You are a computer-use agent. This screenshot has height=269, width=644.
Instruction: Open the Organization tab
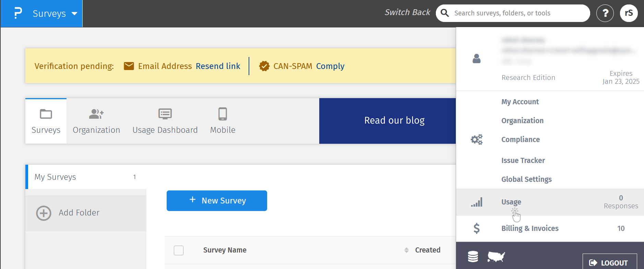(96, 121)
